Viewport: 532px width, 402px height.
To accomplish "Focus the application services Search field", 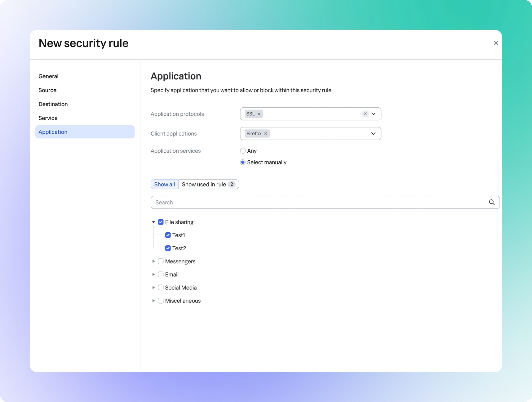I will point(319,203).
